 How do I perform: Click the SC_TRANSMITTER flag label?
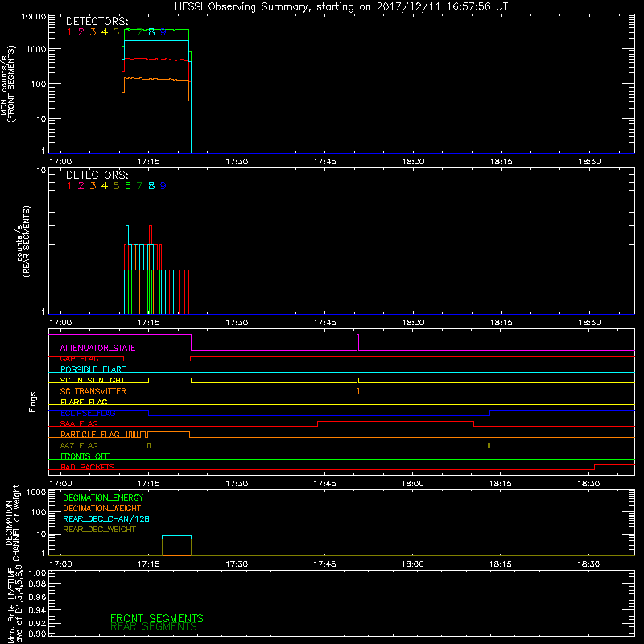pos(93,391)
